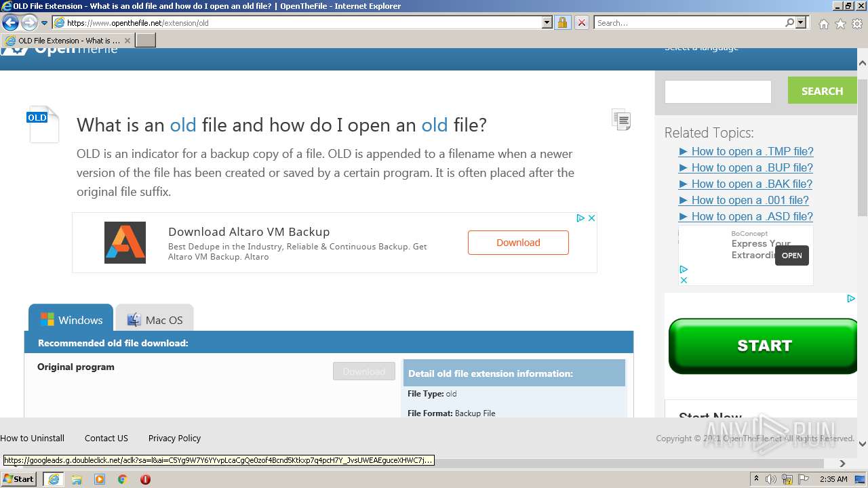Click the OLD file type icon
The image size is (868, 488).
43,124
